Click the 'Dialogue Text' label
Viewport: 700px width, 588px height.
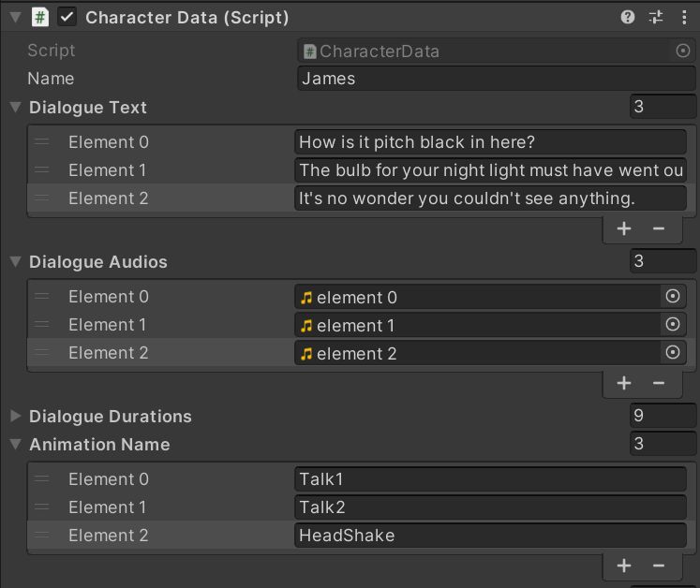88,108
